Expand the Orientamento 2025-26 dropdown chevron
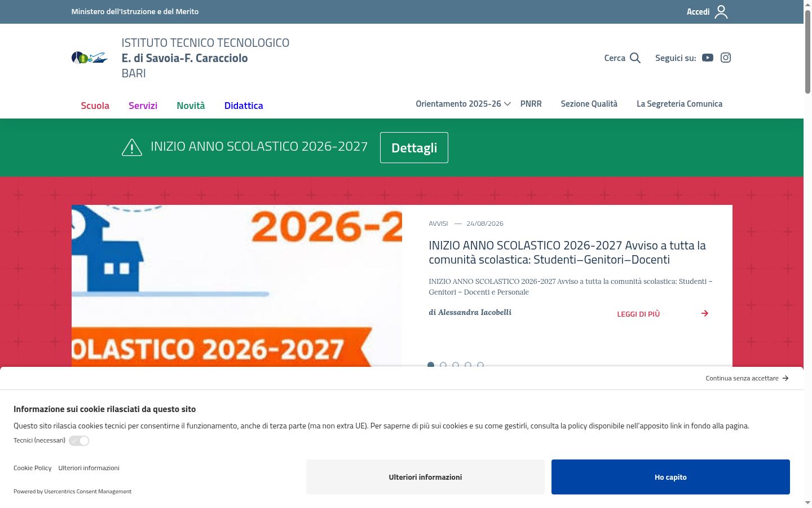812x508 pixels. 507,104
